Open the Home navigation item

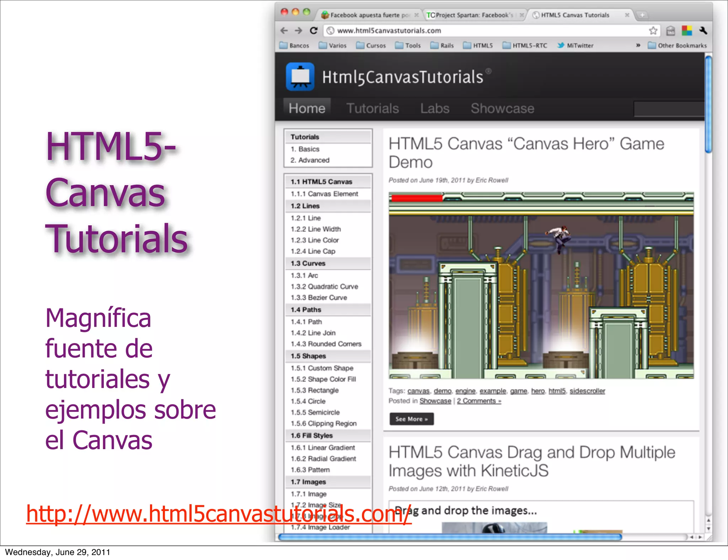coord(307,108)
